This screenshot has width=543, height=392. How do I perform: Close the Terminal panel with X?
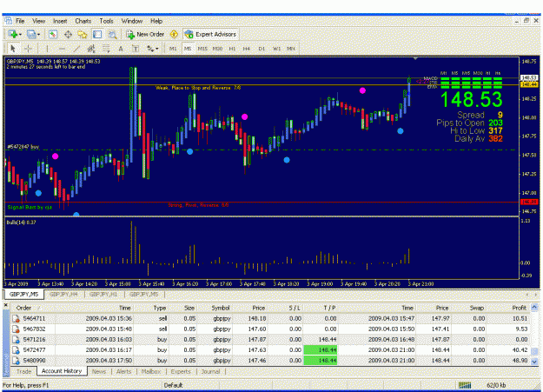(x=6, y=305)
